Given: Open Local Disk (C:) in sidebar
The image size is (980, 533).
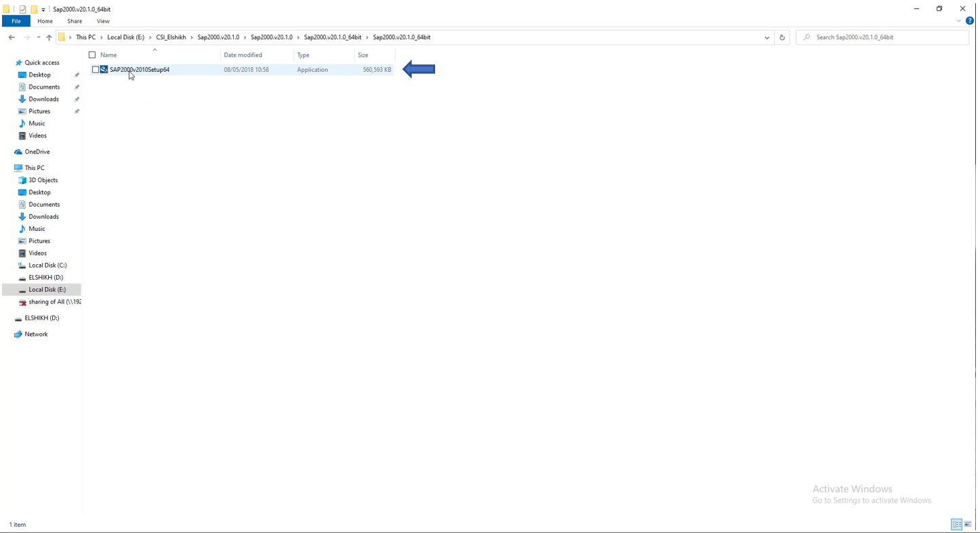Looking at the screenshot, I should (x=47, y=265).
